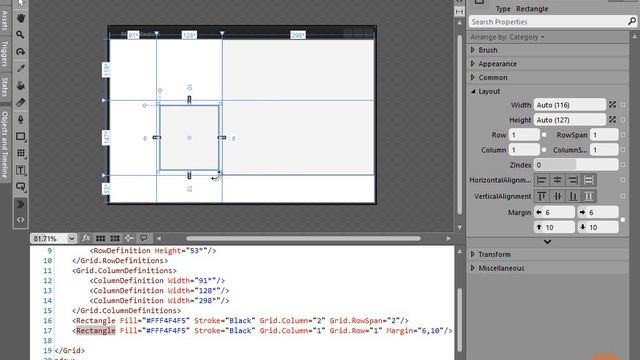Viewport: 640px width, 360px height.
Task: Select the Camera Orbit tool
Action: [x=20, y=51]
